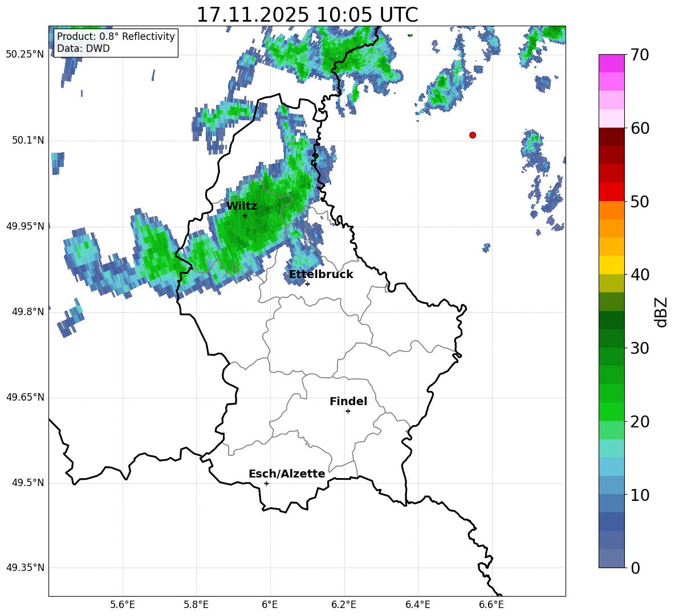Image resolution: width=675 pixels, height=616 pixels.
Task: Click the 60 tick label on colorbar
Action: tap(640, 128)
